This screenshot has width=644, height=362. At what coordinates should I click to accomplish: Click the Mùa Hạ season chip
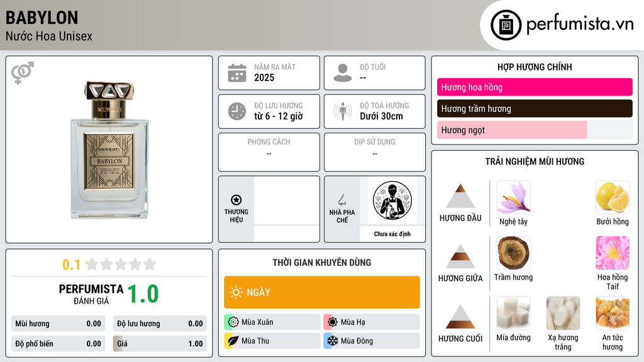click(x=372, y=322)
